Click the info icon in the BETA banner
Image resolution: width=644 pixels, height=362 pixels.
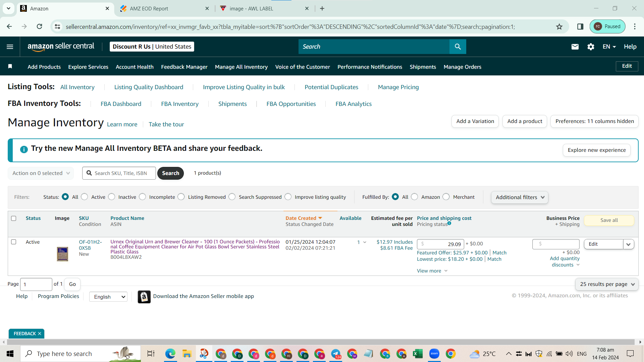[24, 149]
